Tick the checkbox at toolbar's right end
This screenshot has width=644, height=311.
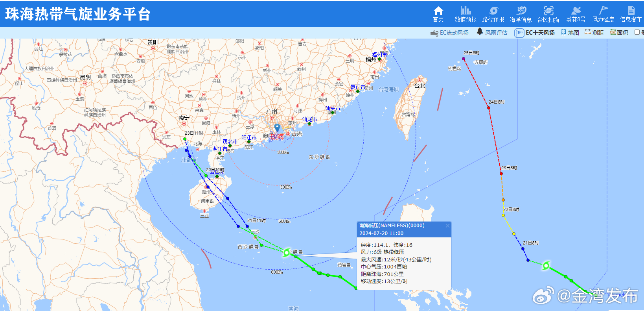(x=637, y=32)
